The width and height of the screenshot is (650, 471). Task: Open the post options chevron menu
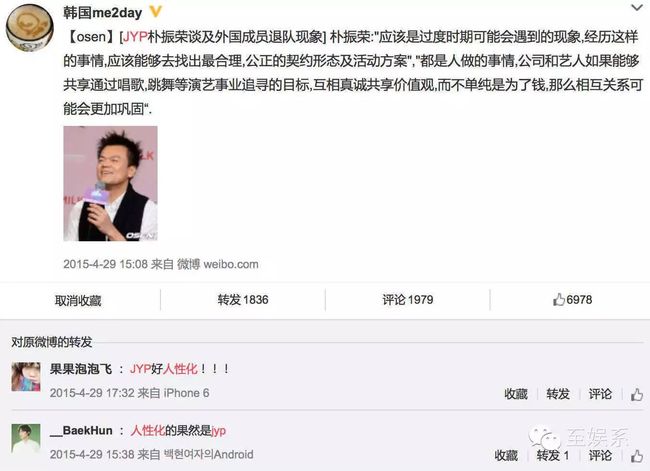point(637,7)
